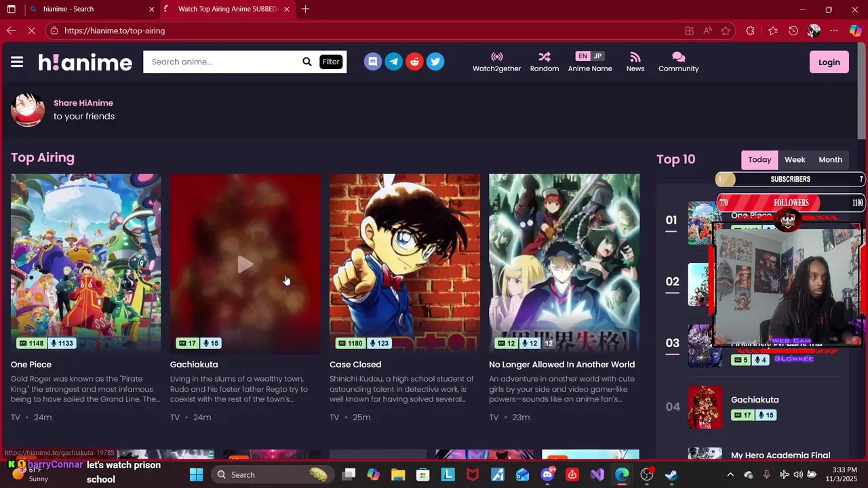Screen dimensions: 868x488
Task: Open the Share HiAnime link
Action: pos(83,103)
